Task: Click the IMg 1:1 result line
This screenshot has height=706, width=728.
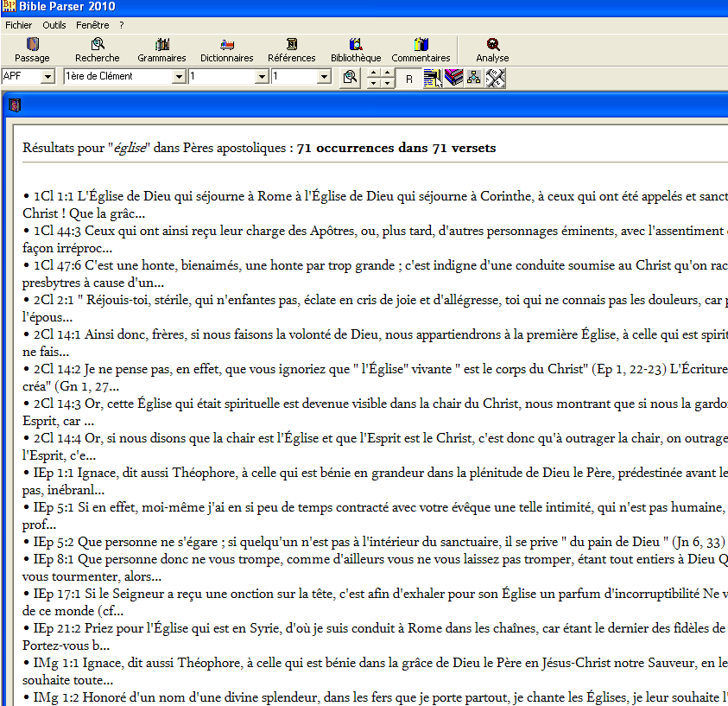Action: pos(375,671)
